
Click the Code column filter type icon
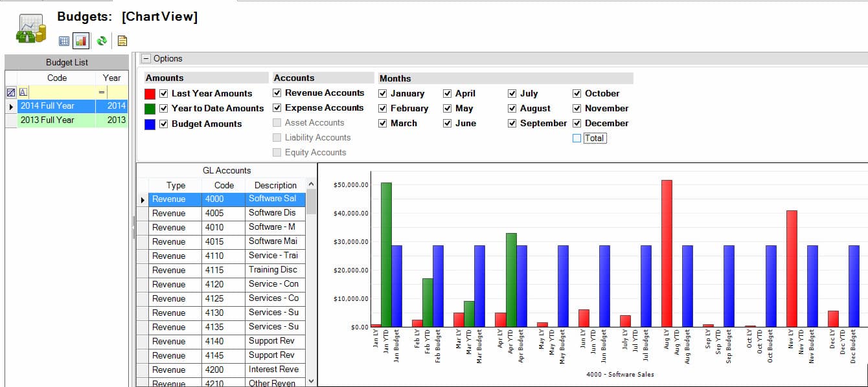coord(23,92)
